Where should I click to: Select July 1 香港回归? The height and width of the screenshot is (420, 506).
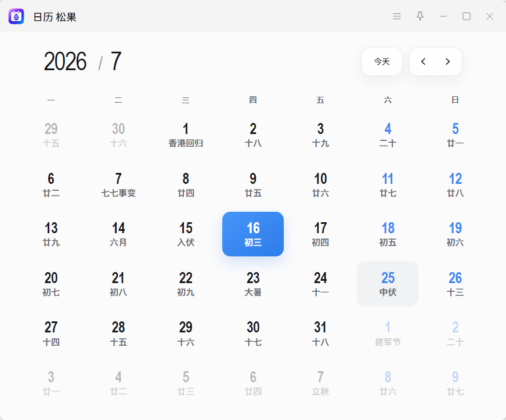click(x=186, y=135)
